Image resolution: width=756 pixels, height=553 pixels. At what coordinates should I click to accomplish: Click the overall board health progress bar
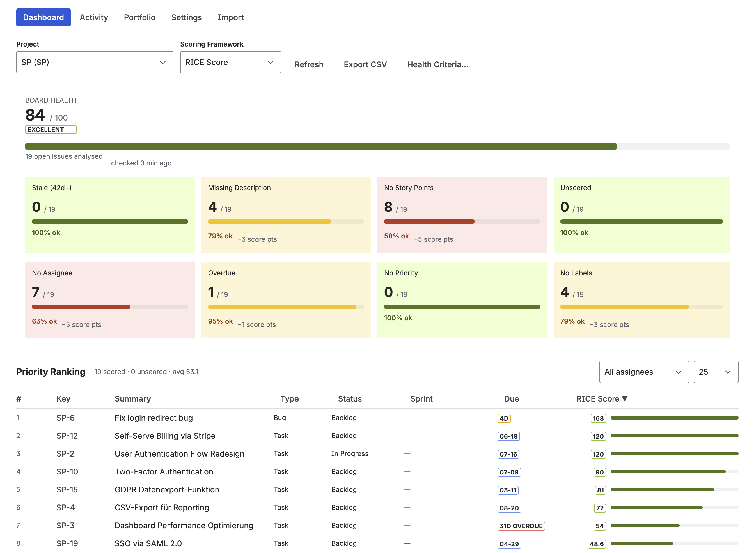pyautogui.click(x=377, y=146)
